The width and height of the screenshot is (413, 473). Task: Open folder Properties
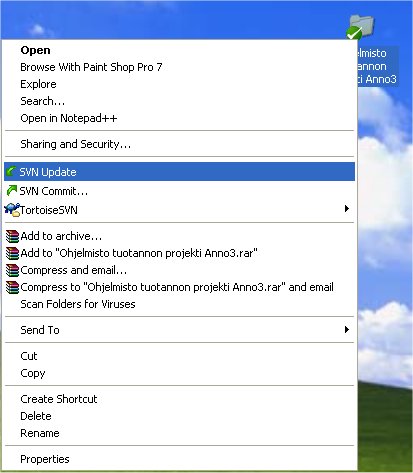click(x=179, y=459)
